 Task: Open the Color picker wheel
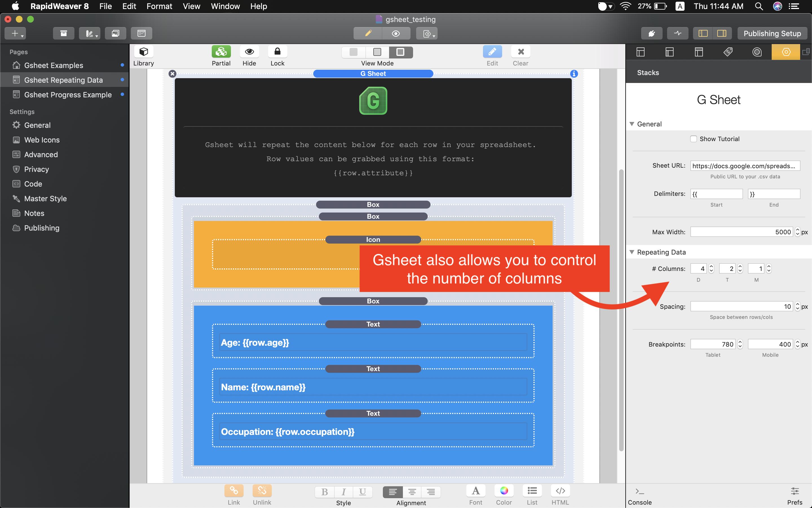pyautogui.click(x=504, y=491)
